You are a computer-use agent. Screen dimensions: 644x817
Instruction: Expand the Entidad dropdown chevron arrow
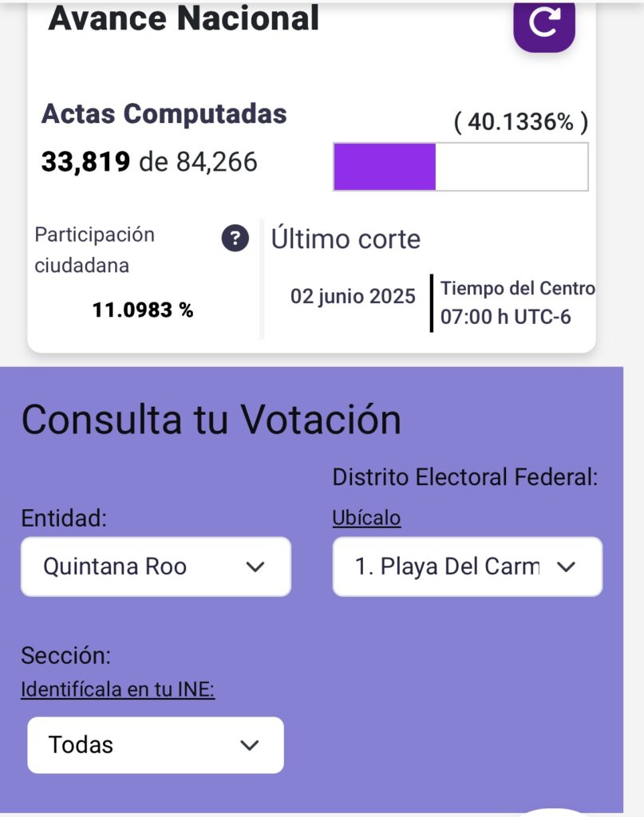pyautogui.click(x=255, y=566)
